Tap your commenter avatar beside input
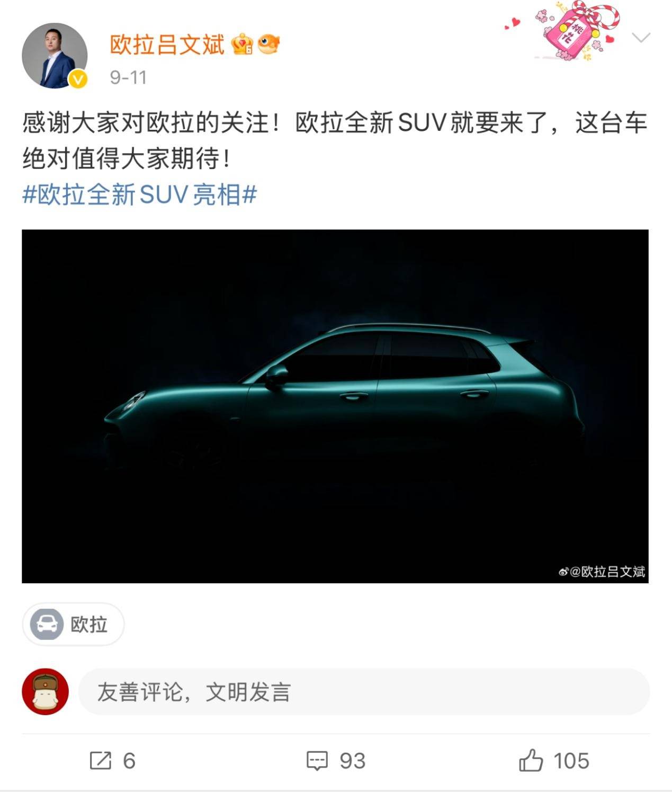The image size is (672, 792). point(46,691)
